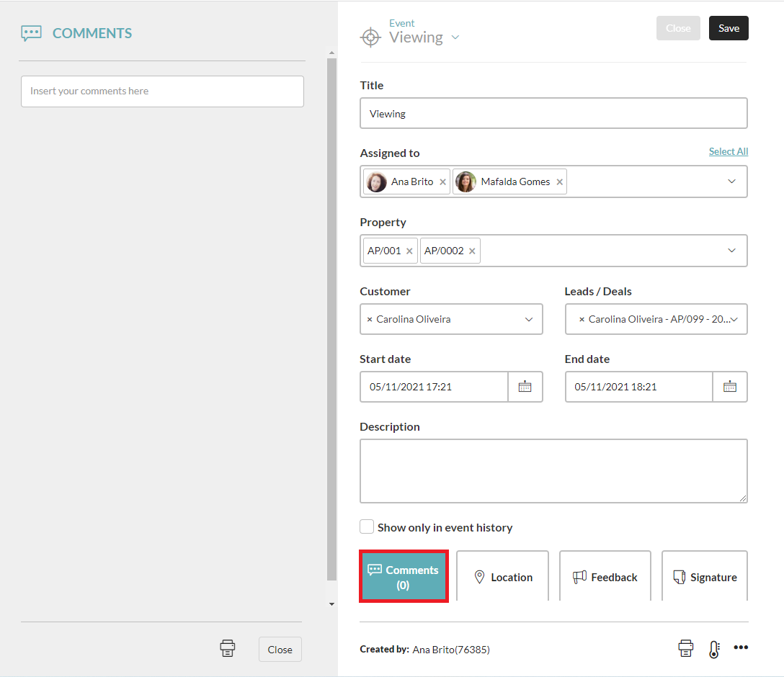Click the printer icon beside Created by
Image resolution: width=784 pixels, height=677 pixels.
pos(685,648)
